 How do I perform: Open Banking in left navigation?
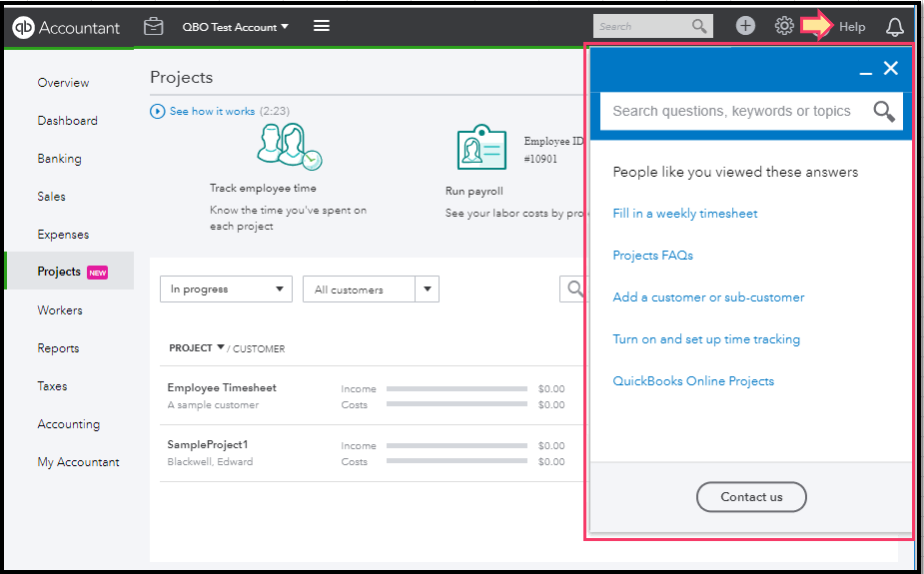[60, 159]
